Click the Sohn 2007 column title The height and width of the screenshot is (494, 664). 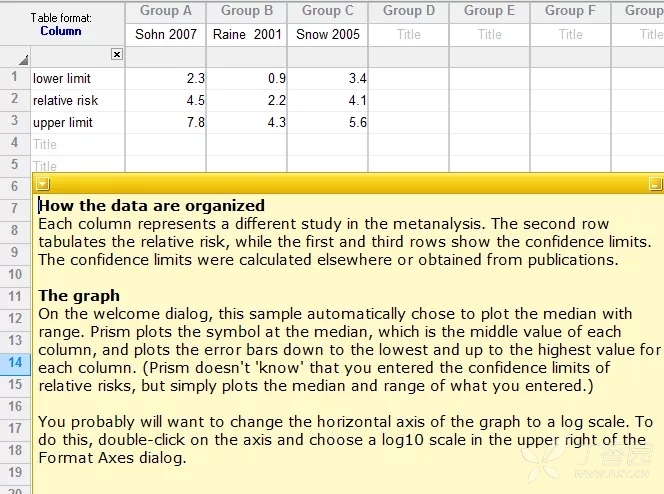tap(166, 34)
